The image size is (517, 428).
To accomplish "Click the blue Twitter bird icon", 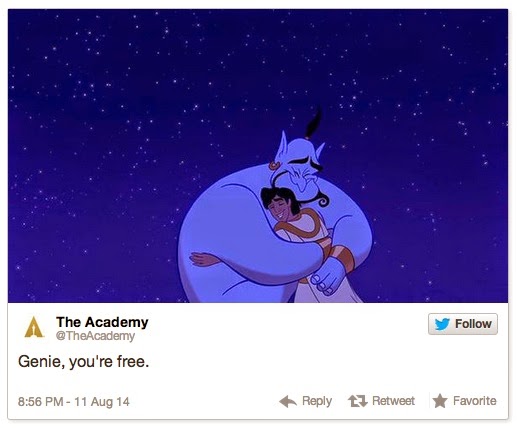I will click(x=442, y=324).
